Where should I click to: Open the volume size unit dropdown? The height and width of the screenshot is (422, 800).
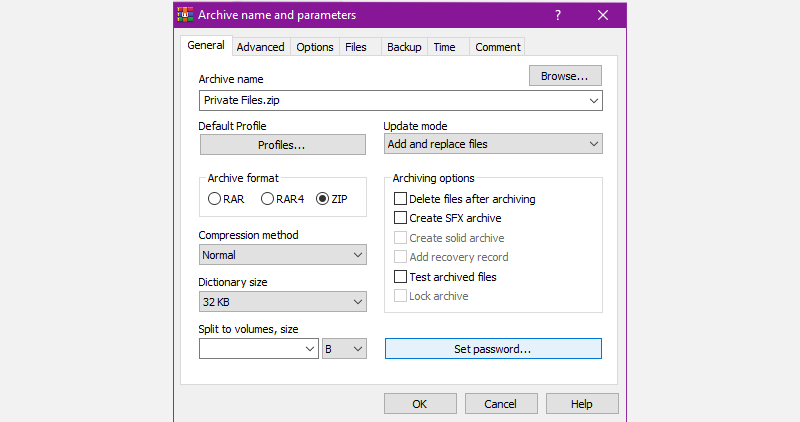345,349
